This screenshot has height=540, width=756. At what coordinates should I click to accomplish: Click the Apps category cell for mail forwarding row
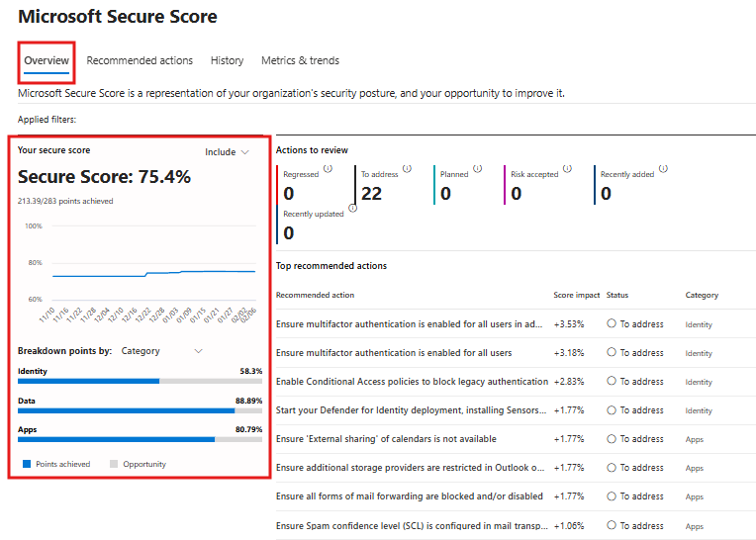coord(695,497)
